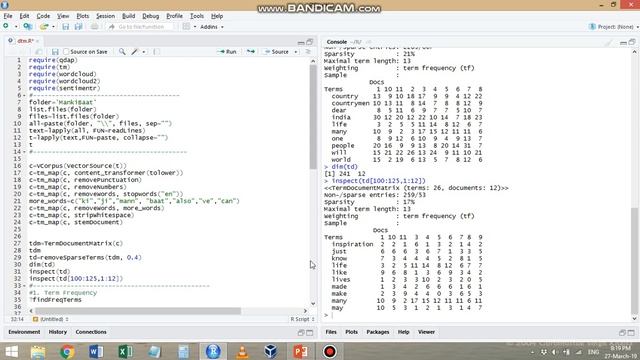Click the Source button

[276, 52]
